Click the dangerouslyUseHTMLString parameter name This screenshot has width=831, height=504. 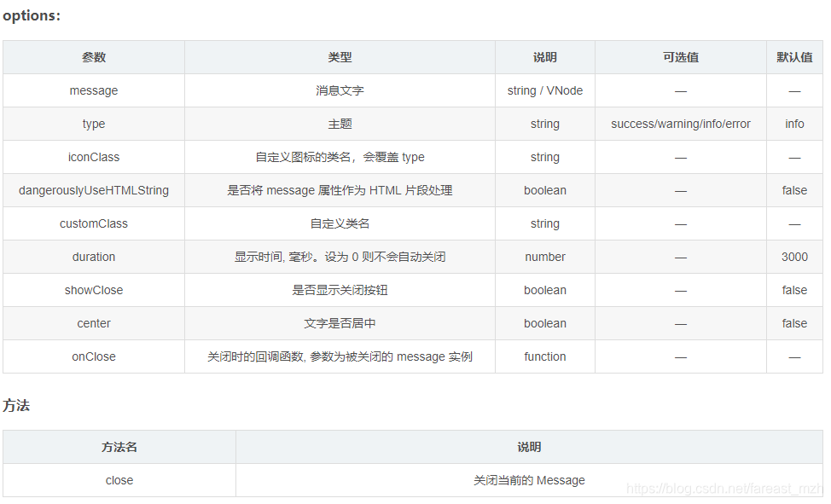click(93, 190)
